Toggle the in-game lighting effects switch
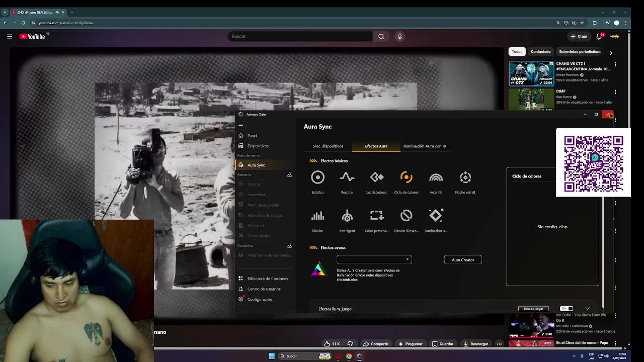644x362 pixels. tap(567, 309)
